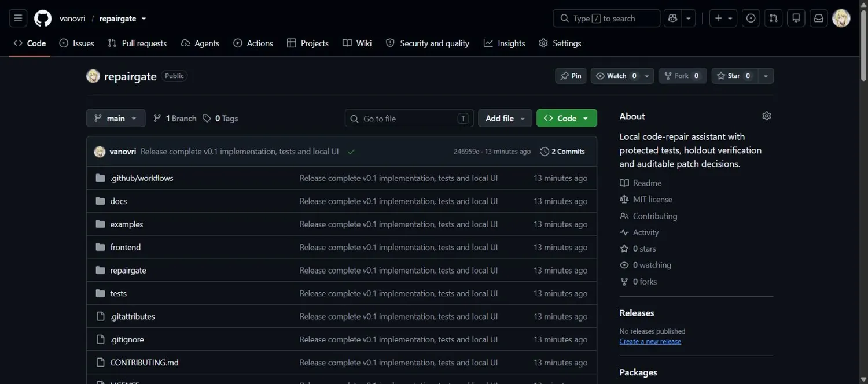Open the Insights tab
Image resolution: width=868 pixels, height=384 pixels.
tap(505, 43)
